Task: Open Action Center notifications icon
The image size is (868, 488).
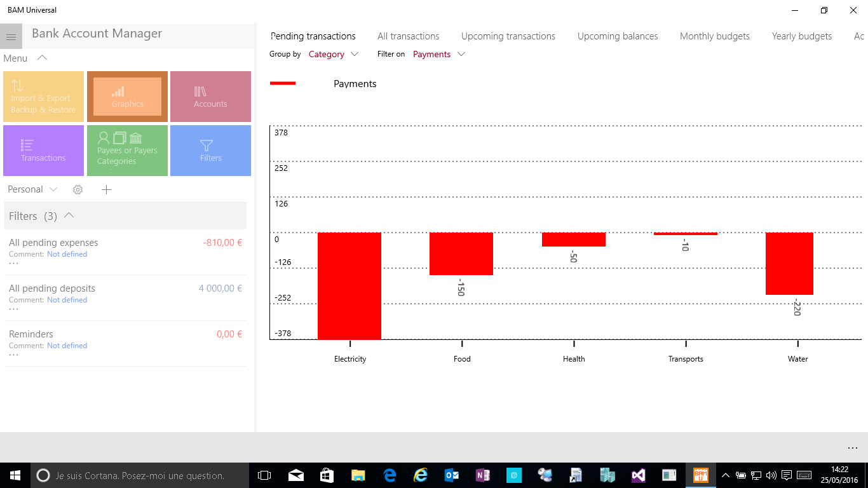Action: pyautogui.click(x=787, y=475)
